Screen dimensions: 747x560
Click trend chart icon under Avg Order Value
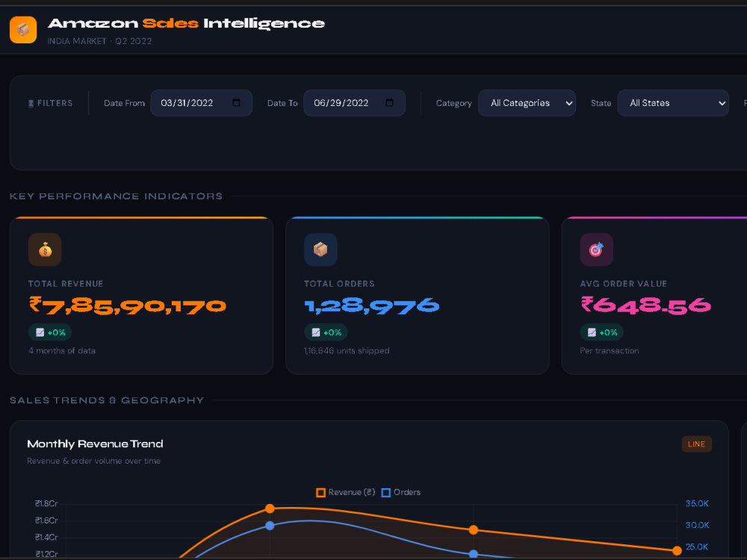click(x=592, y=332)
